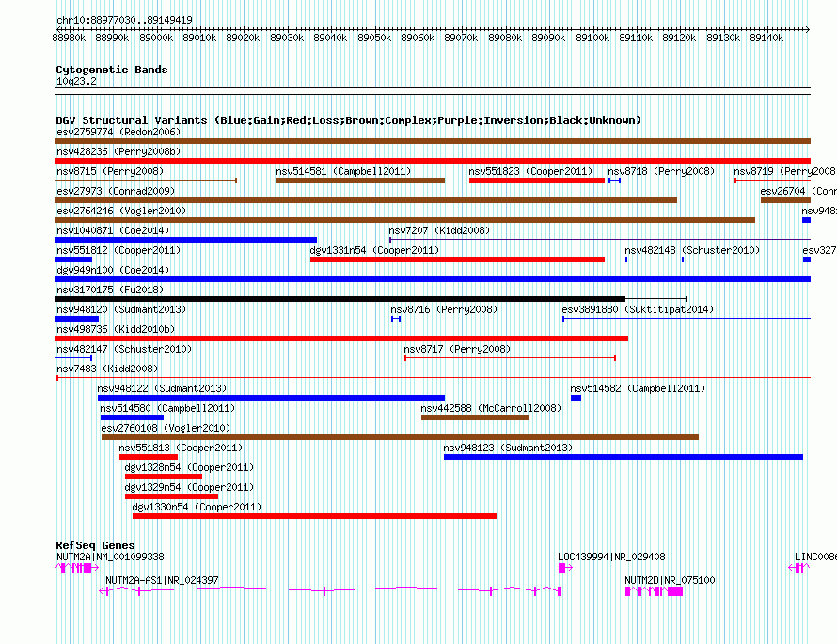Select the esv2764246 (Vogler2010) label
The height and width of the screenshot is (644, 837).
click(x=121, y=211)
